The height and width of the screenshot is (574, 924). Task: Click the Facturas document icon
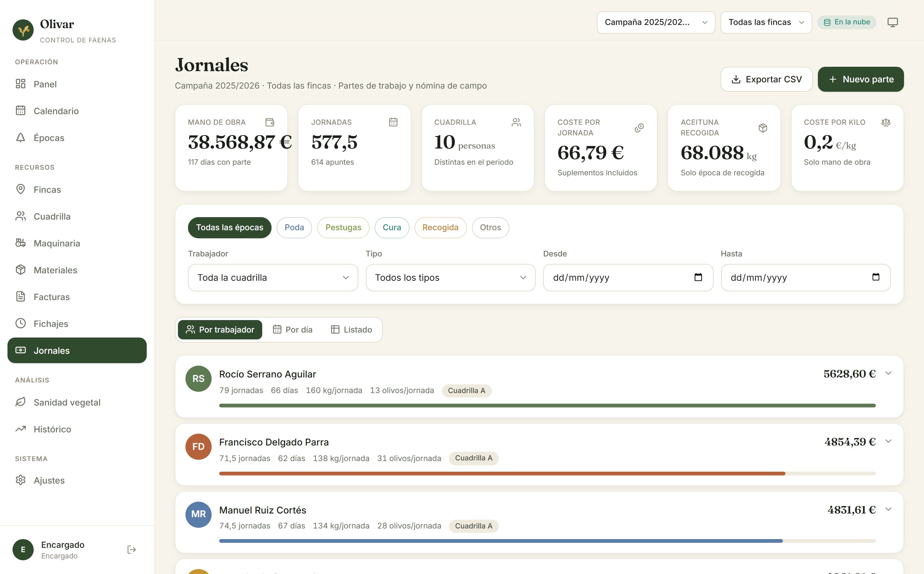click(21, 297)
